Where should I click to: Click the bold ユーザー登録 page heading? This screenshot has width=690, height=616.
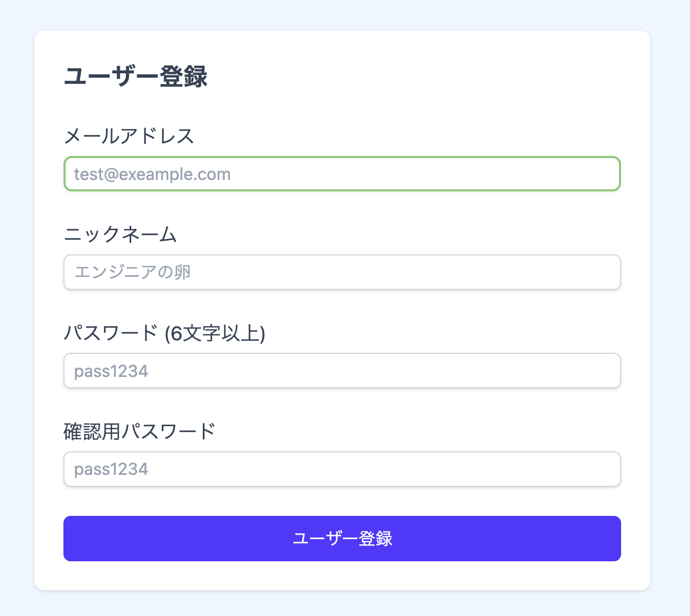point(136,76)
